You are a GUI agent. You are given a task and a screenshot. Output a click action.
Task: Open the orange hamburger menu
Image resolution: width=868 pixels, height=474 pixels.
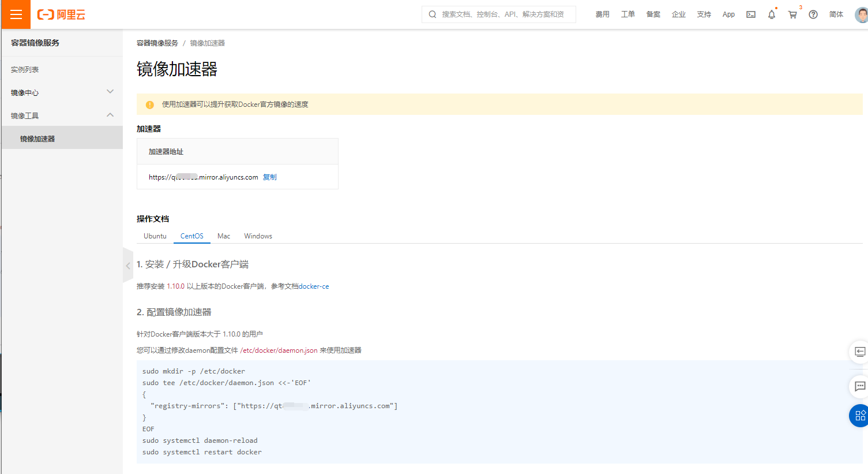[x=16, y=14]
